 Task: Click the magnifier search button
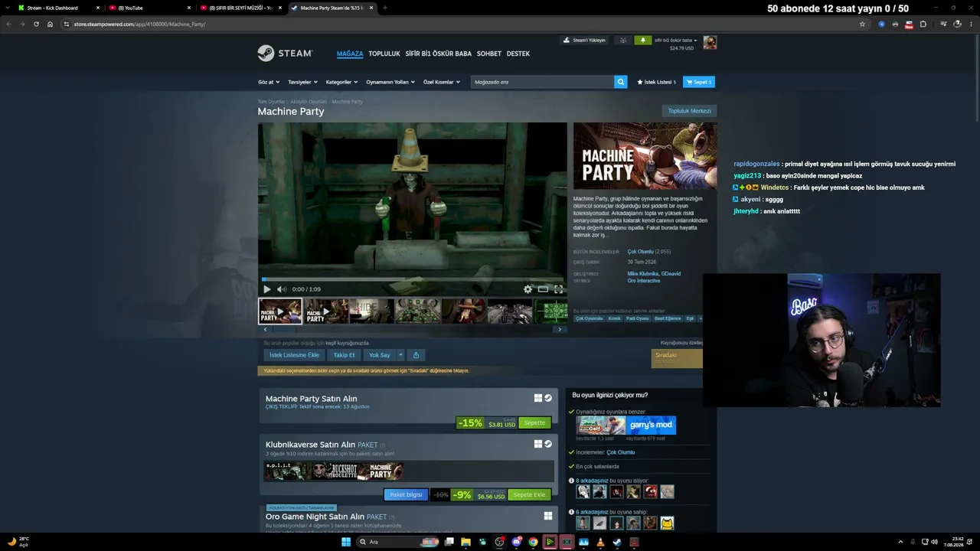[x=621, y=82]
